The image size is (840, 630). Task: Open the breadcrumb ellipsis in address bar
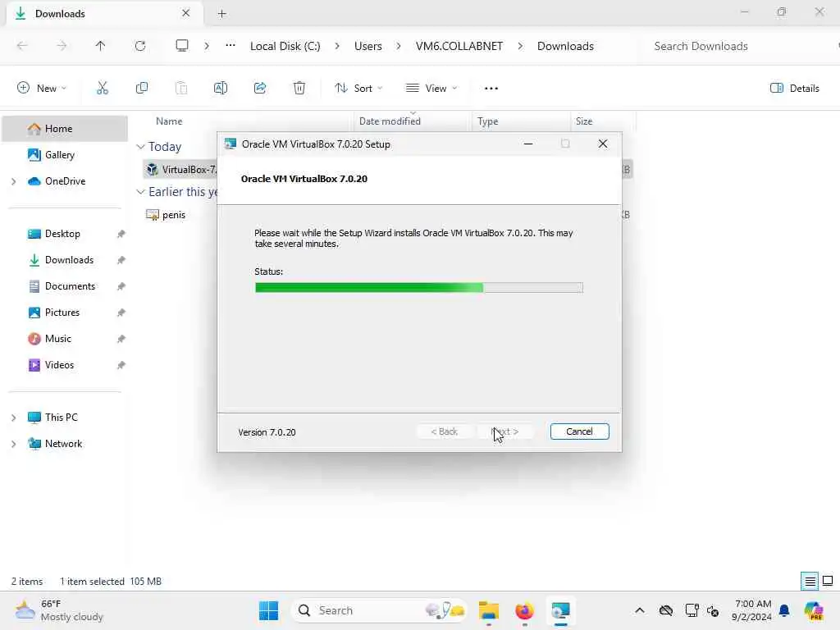tap(231, 46)
